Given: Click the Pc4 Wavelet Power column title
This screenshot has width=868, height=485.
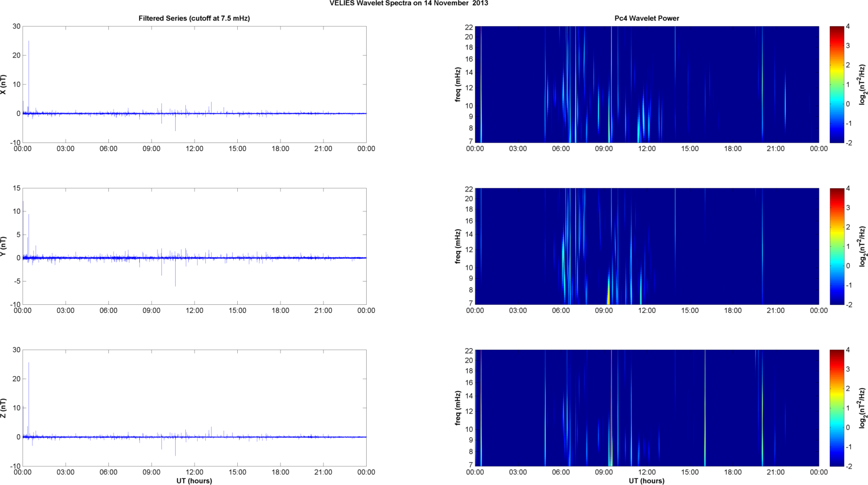Looking at the screenshot, I should [x=646, y=18].
